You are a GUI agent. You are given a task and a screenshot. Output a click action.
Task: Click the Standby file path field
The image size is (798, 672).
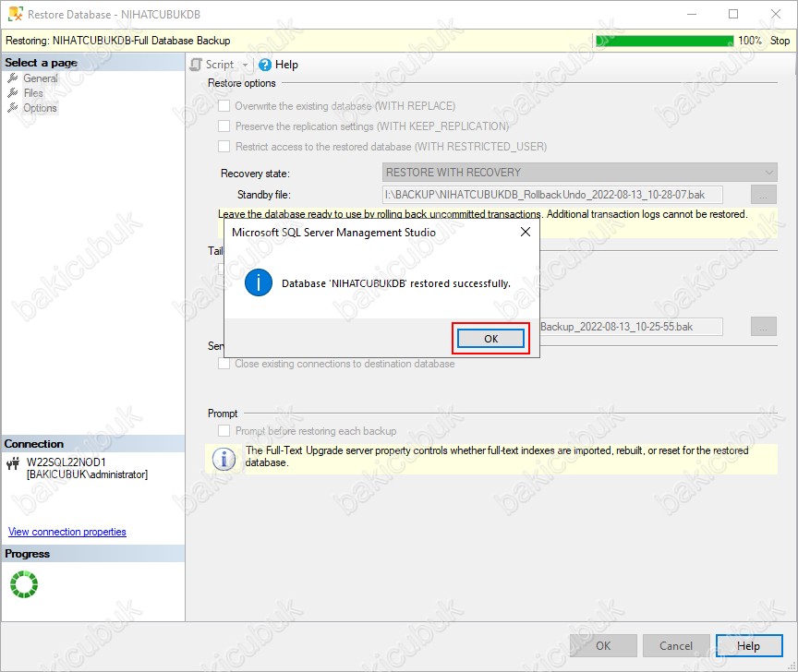click(552, 195)
